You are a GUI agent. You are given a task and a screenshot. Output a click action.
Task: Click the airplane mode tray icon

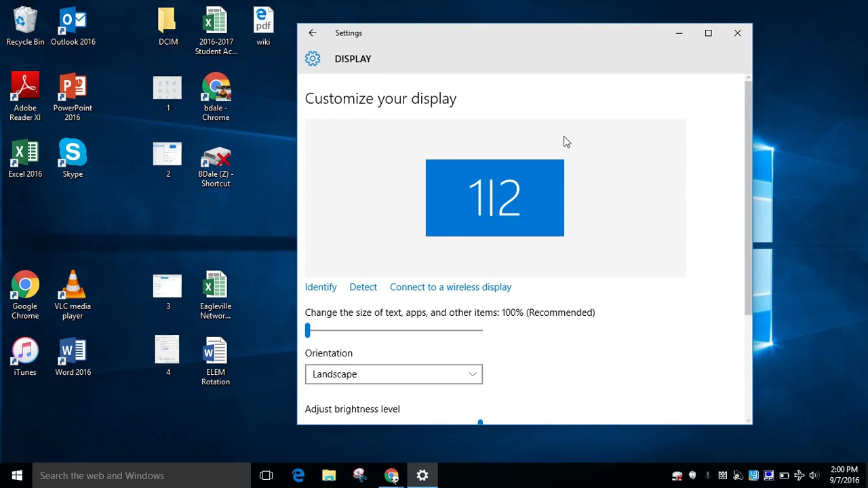click(800, 476)
